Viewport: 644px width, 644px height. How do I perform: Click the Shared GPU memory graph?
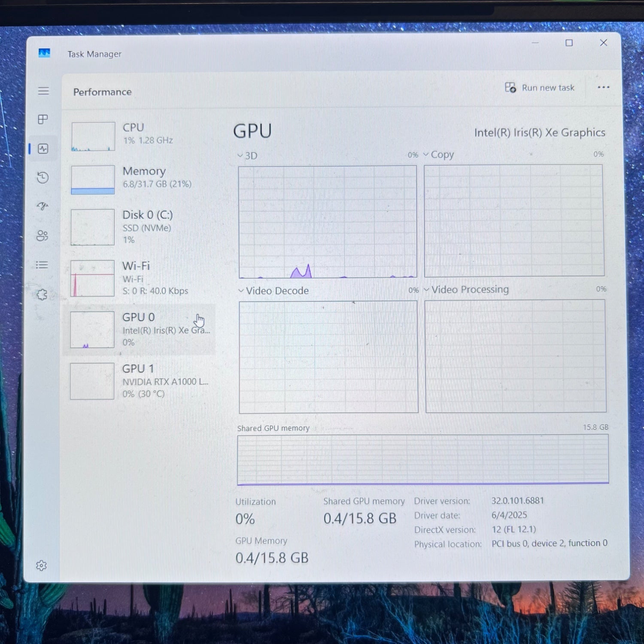pyautogui.click(x=423, y=459)
